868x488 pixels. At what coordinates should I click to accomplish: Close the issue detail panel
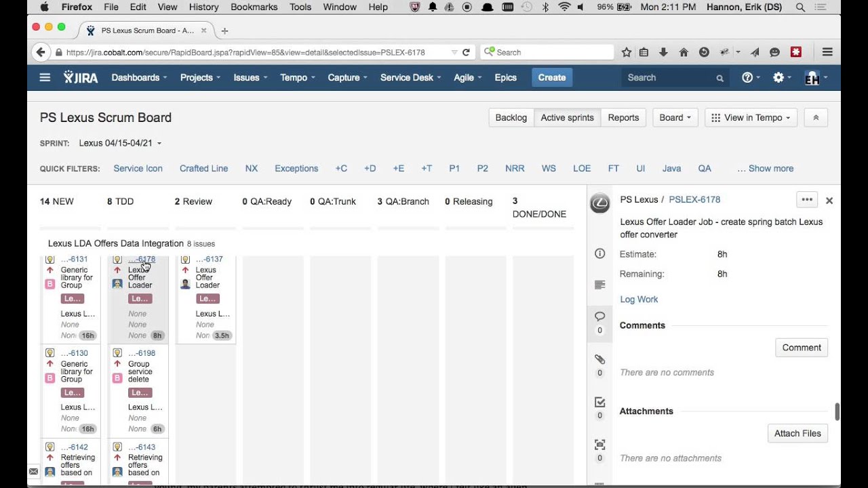(x=829, y=201)
